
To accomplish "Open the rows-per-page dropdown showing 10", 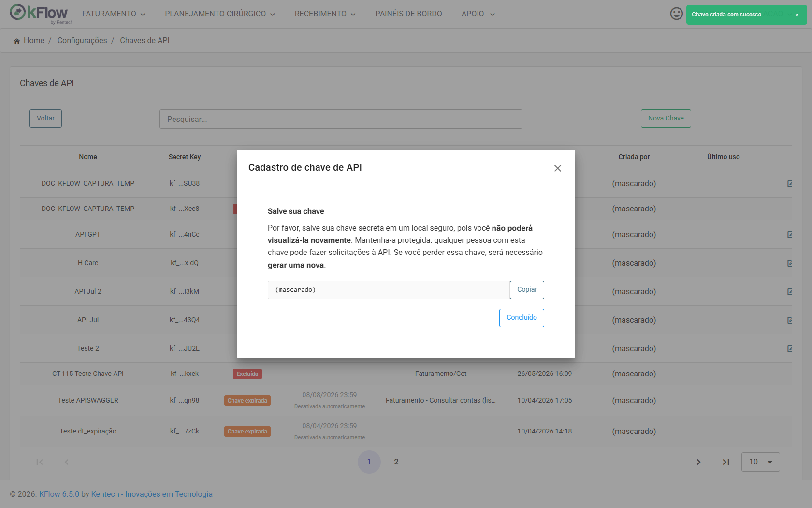I will coord(761,462).
